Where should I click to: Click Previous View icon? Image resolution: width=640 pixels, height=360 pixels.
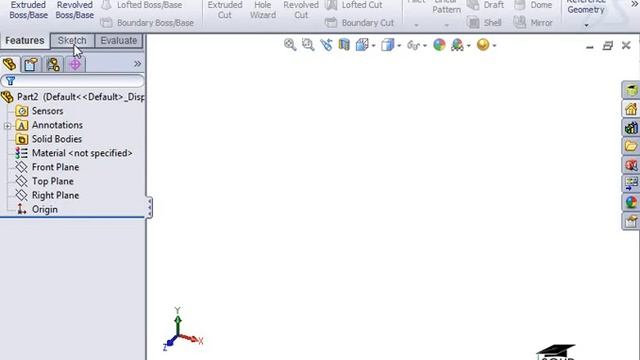[326, 44]
